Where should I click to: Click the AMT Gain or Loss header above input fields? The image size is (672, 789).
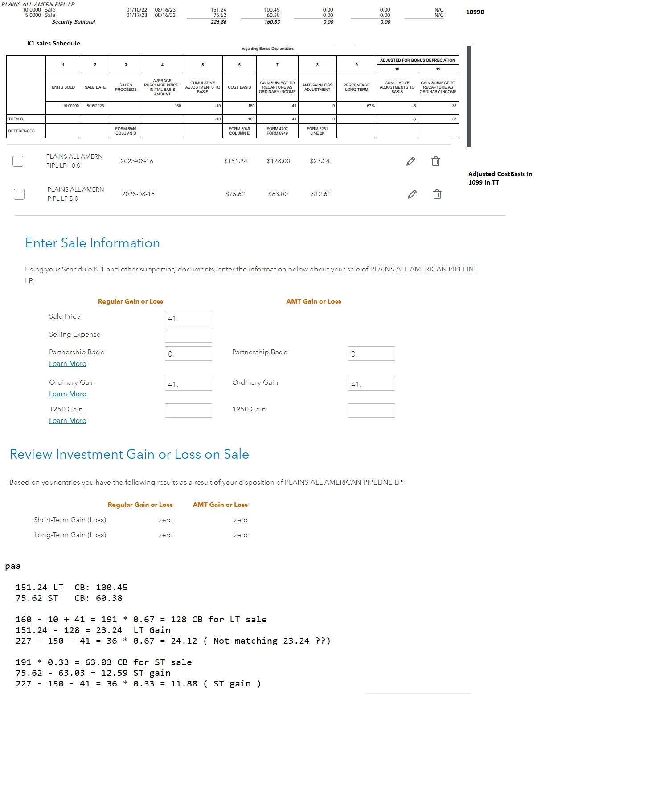coord(314,301)
